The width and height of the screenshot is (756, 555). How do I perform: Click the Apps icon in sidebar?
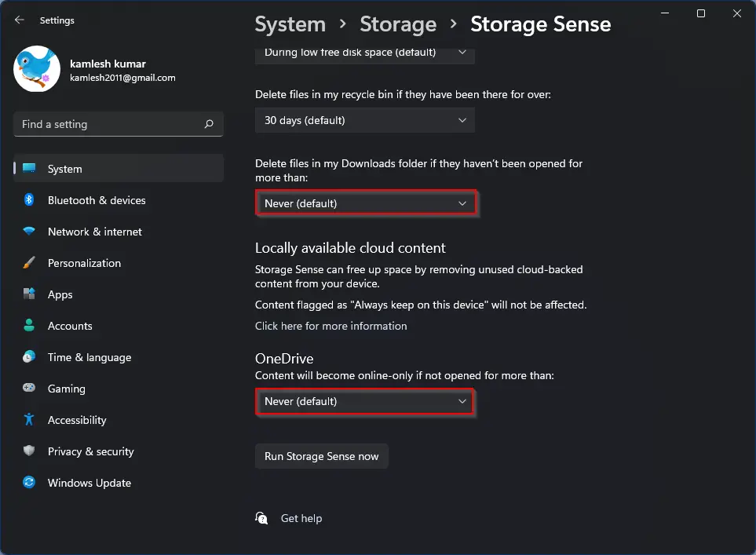coord(29,294)
